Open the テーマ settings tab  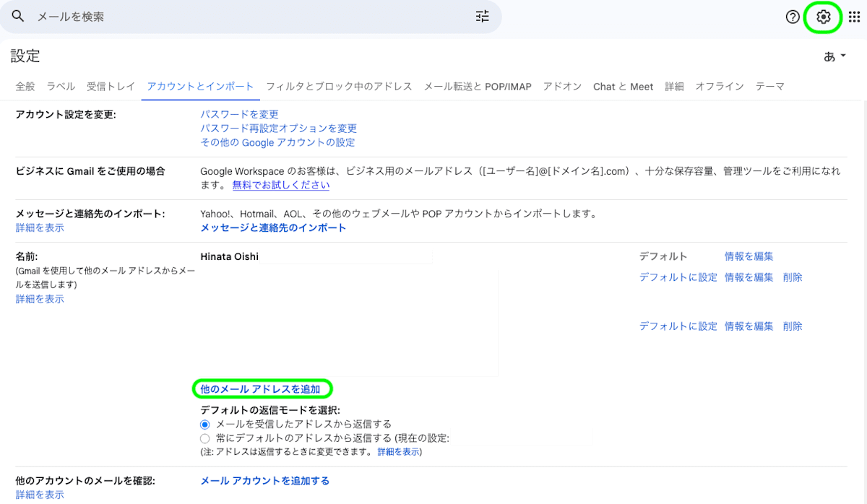pyautogui.click(x=770, y=86)
